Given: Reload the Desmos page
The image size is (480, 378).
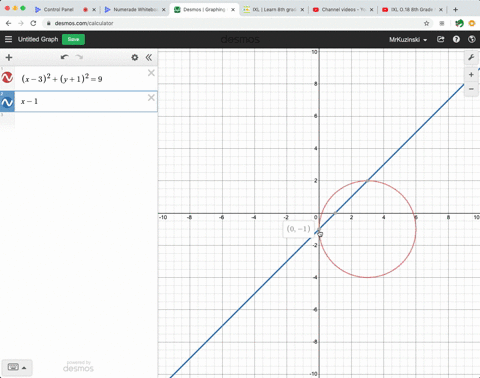Looking at the screenshot, I should coord(33,23).
